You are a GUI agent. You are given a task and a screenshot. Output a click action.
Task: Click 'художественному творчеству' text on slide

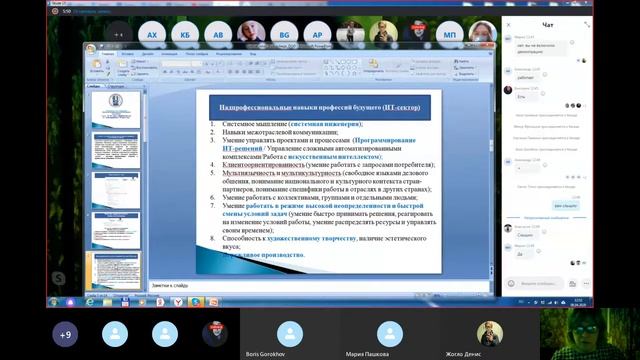coord(311,238)
